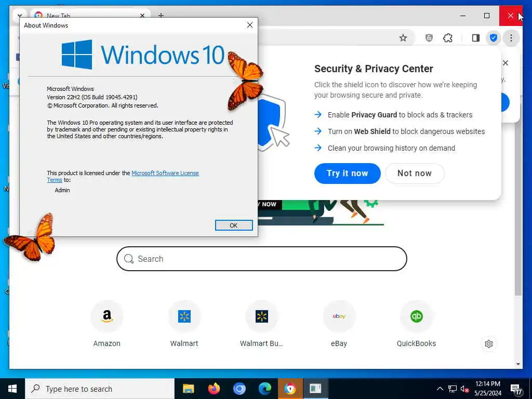
Task: Close the New Tab tab
Action: (x=142, y=15)
